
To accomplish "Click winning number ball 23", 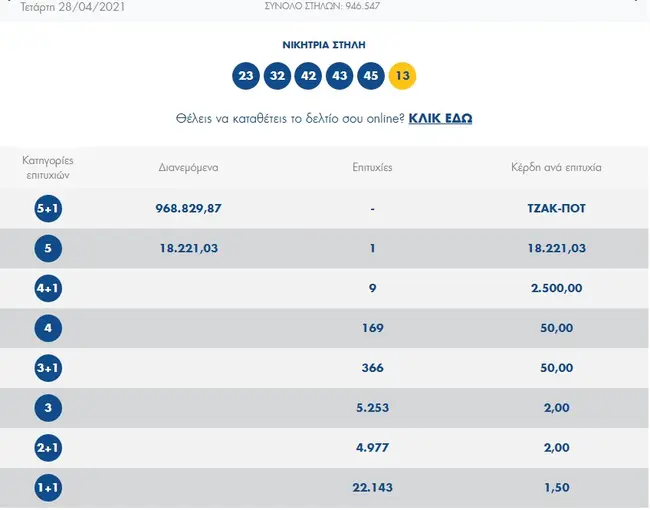I will click(x=246, y=76).
